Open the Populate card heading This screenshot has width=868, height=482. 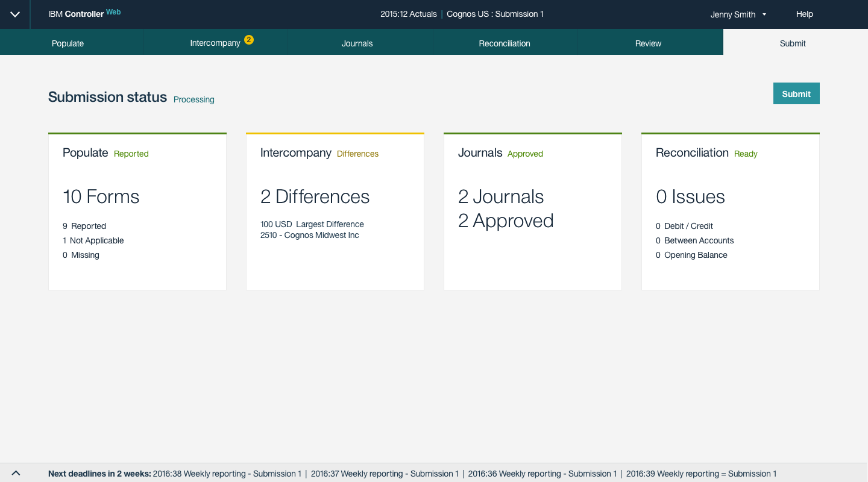click(86, 152)
